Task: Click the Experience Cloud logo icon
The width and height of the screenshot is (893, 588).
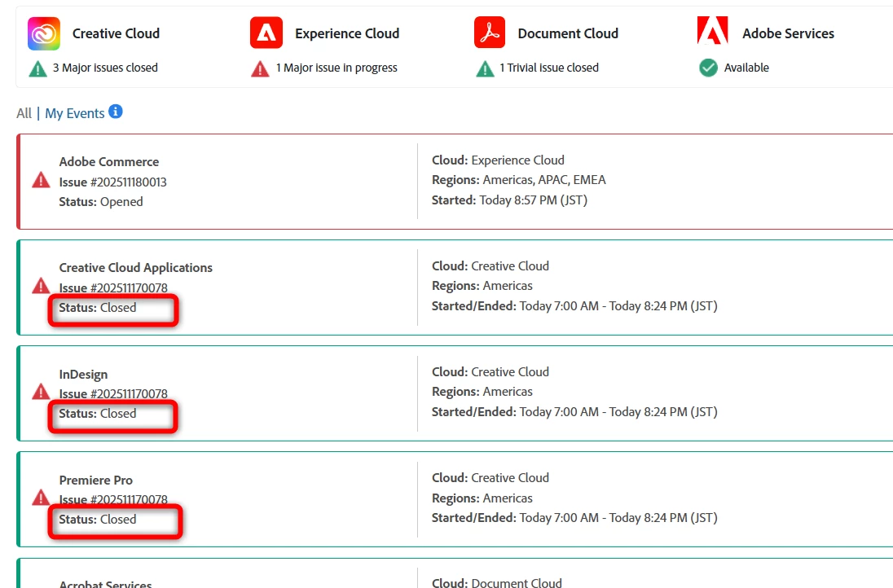Action: coord(266,33)
